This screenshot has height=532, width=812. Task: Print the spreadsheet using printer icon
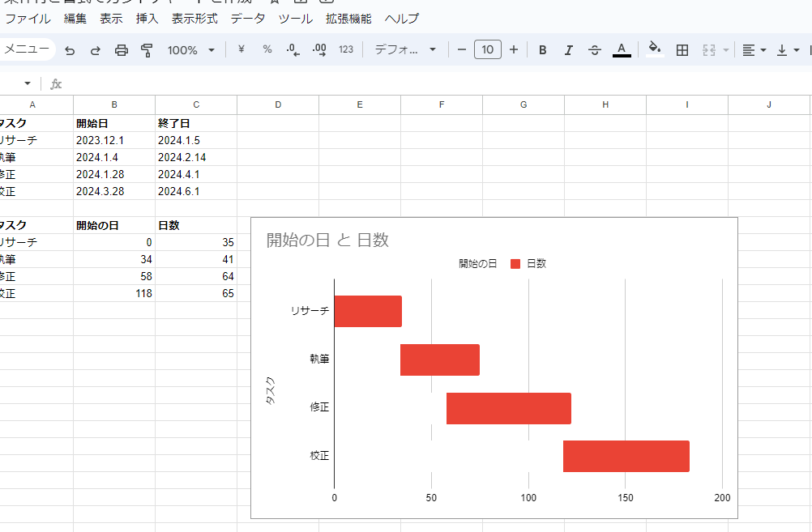click(x=122, y=50)
